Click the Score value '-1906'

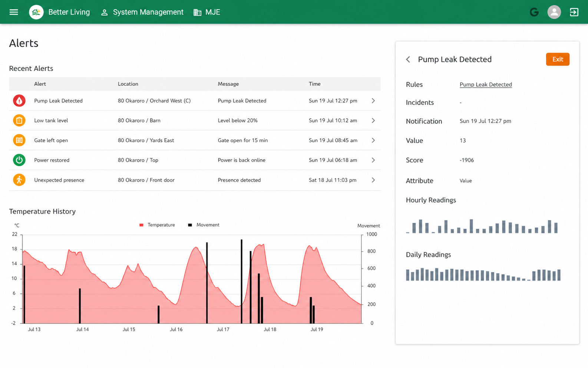[x=467, y=160]
